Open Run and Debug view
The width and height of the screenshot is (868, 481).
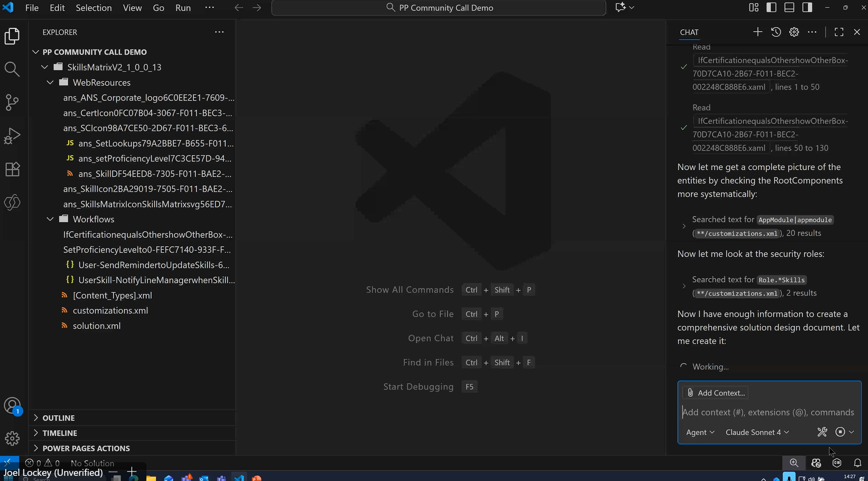click(x=12, y=136)
